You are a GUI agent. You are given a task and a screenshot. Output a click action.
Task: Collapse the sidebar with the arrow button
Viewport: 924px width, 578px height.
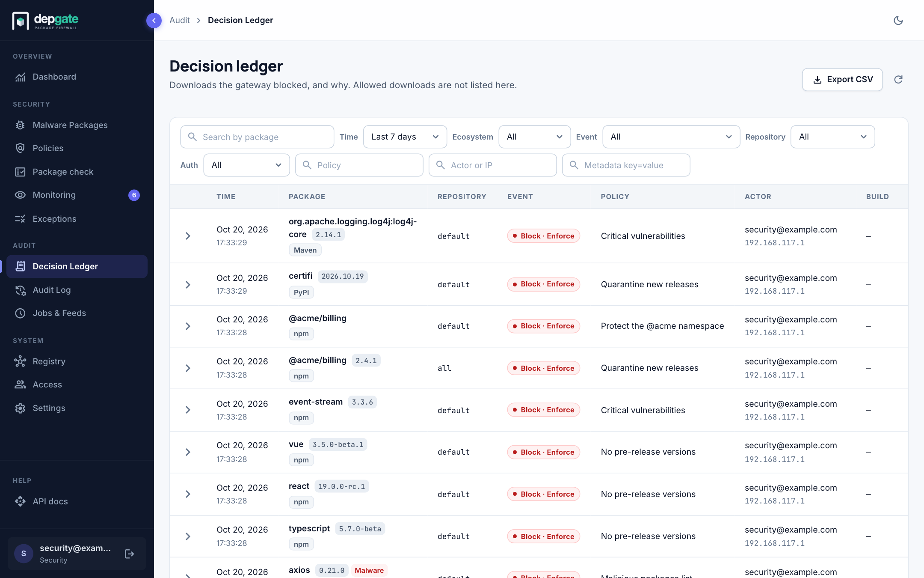154,20
